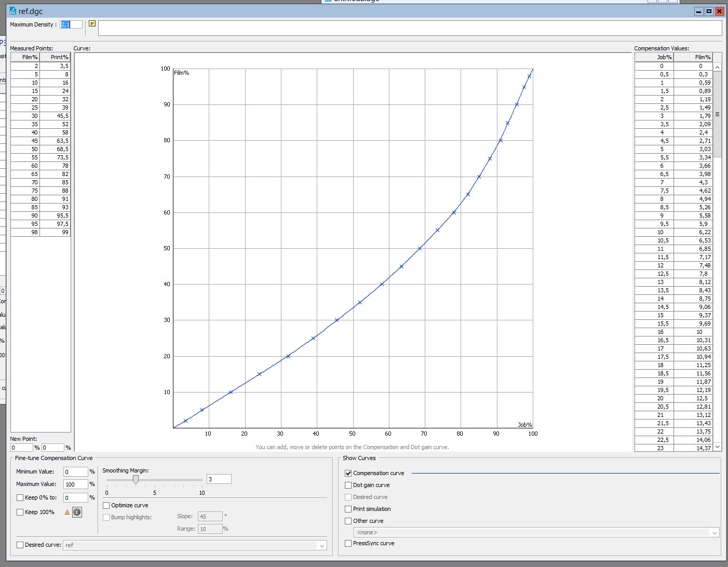Show the Dot gain curve
The width and height of the screenshot is (728, 567).
[348, 485]
